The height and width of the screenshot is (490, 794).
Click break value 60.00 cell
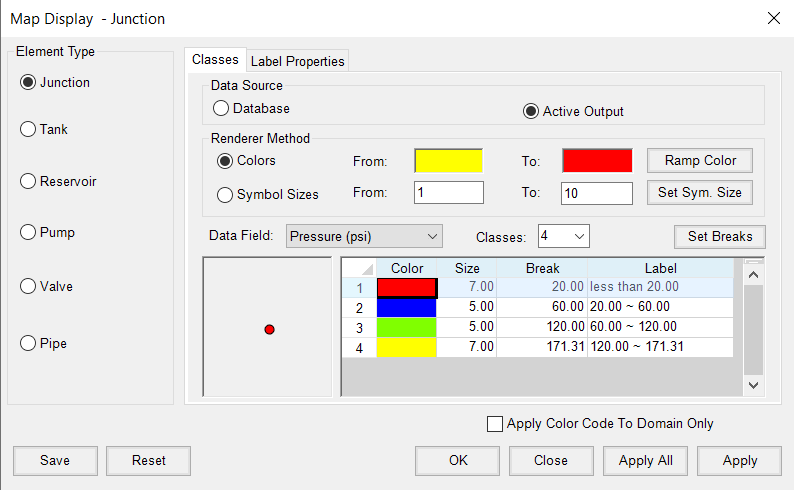542,307
